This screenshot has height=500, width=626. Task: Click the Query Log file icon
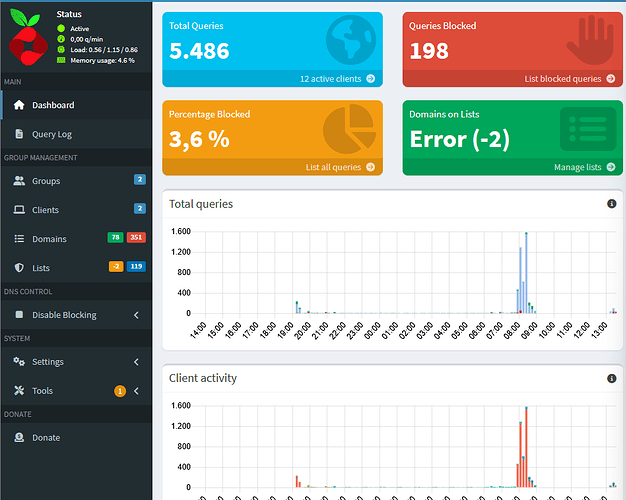(x=19, y=134)
